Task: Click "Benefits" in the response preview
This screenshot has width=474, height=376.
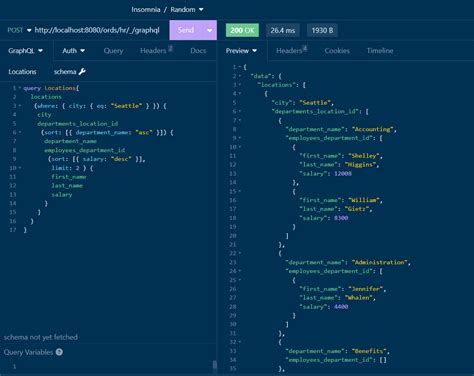Action: (x=369, y=351)
